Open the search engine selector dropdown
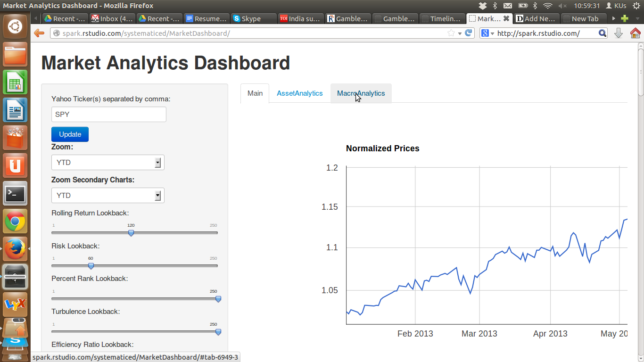644x362 pixels. (487, 33)
